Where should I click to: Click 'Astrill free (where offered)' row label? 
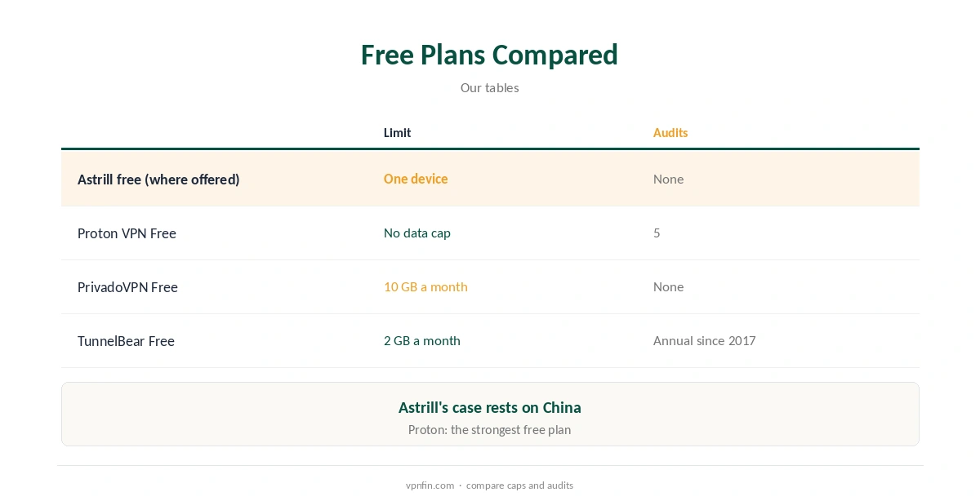[x=158, y=180]
